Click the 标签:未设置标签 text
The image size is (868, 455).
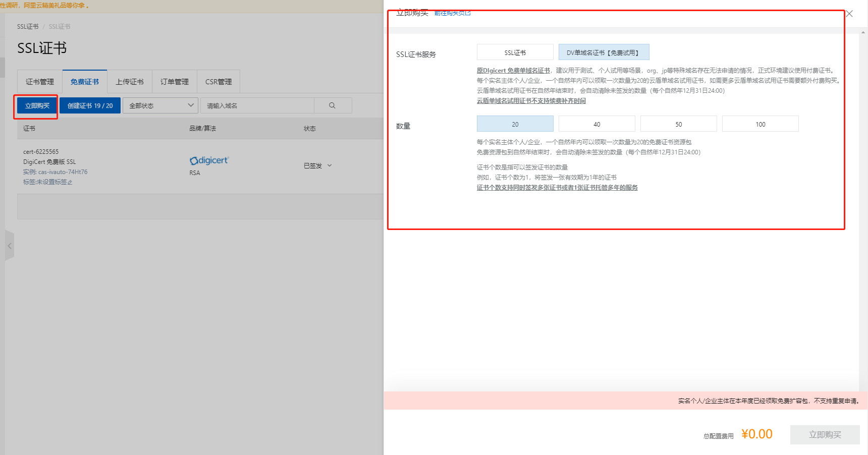coord(45,182)
